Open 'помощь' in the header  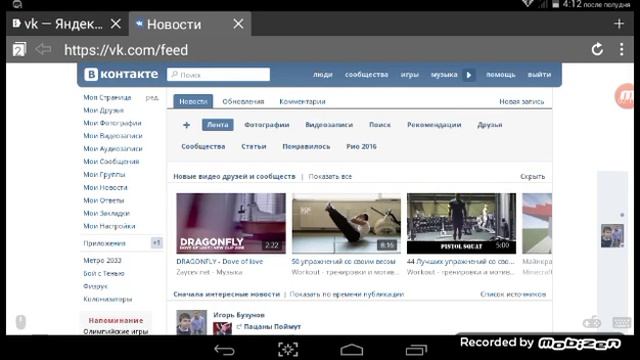point(500,75)
